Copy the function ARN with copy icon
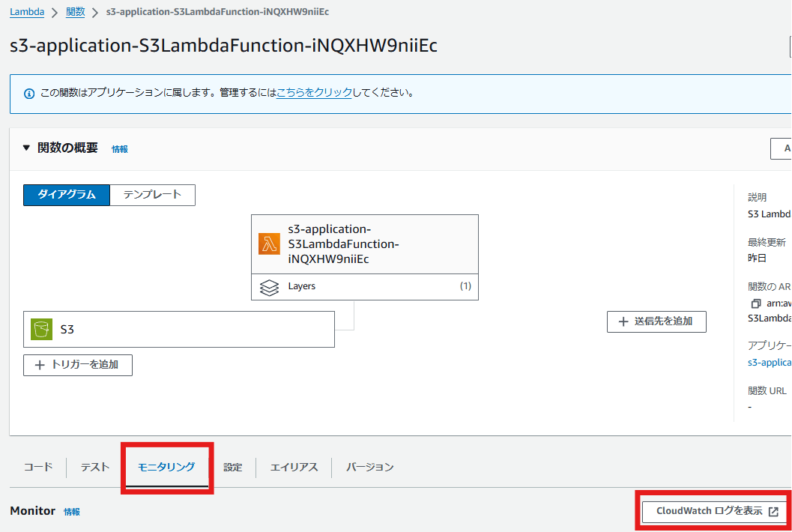Screen dimensions: 792x532 [755, 303]
